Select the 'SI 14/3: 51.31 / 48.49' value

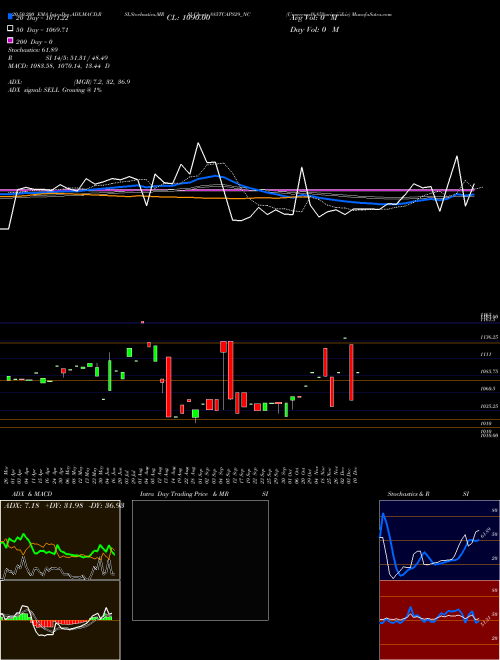[77, 58]
